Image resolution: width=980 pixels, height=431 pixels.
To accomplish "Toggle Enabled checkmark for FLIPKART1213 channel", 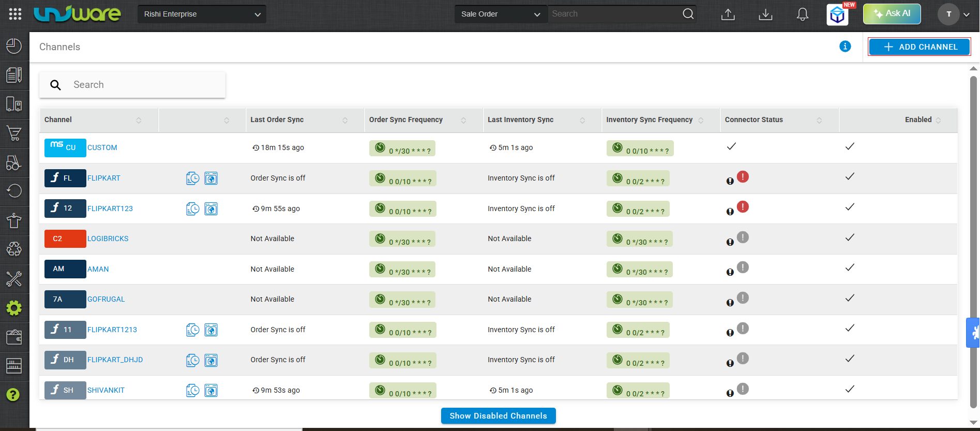I will click(x=850, y=328).
